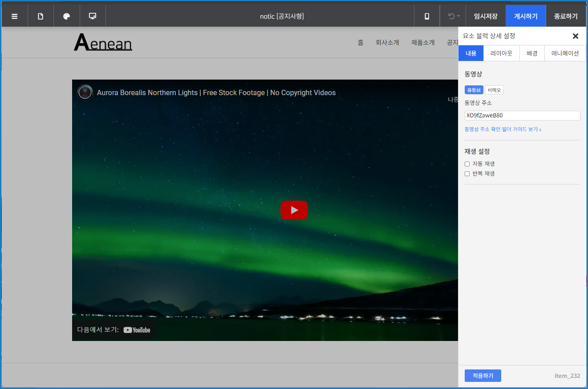Expand the undo history dropdown arrow
Screen dimensions: 588x389
(x=458, y=16)
